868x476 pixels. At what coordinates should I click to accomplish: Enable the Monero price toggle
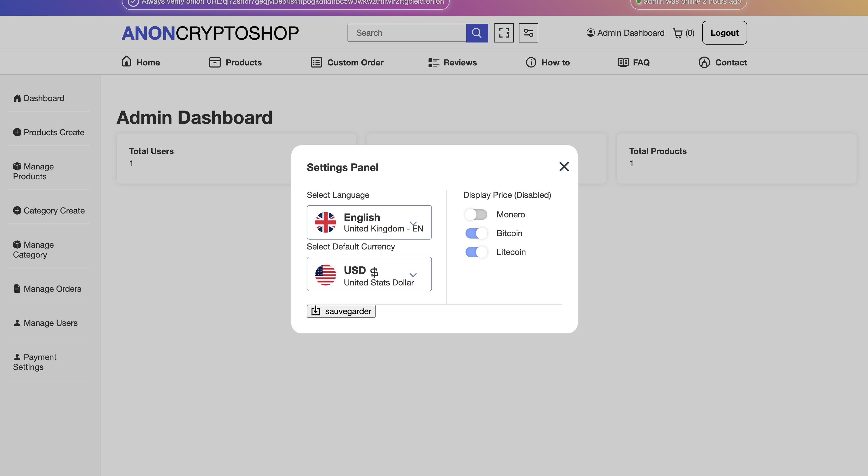click(x=476, y=214)
